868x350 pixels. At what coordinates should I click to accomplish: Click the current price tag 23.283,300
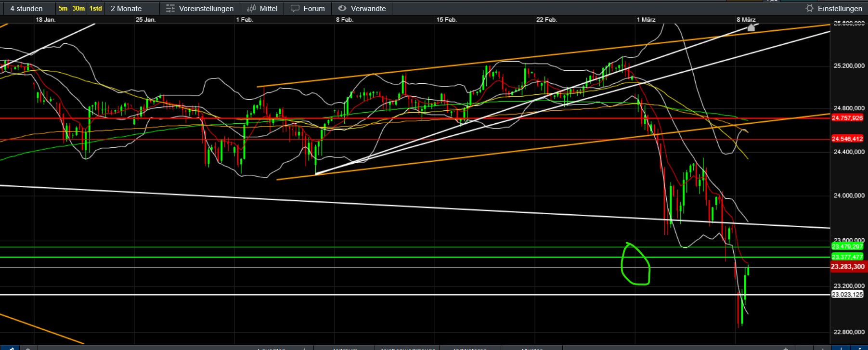tap(847, 267)
